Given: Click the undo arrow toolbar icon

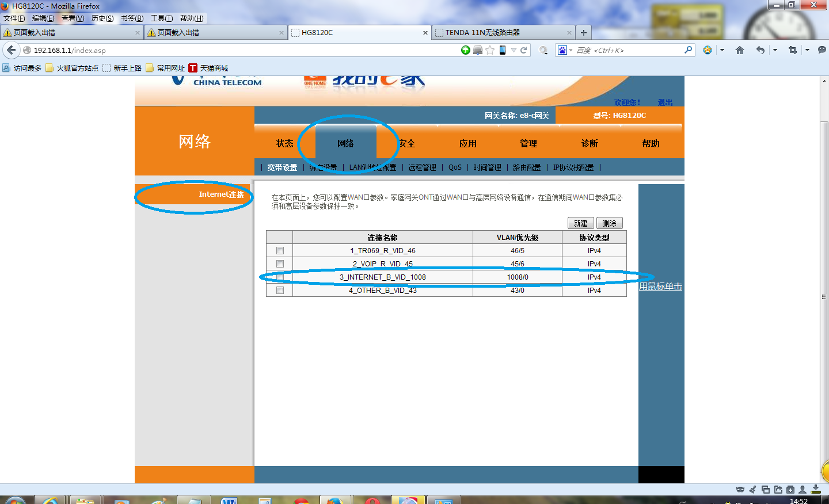Looking at the screenshot, I should (x=760, y=50).
